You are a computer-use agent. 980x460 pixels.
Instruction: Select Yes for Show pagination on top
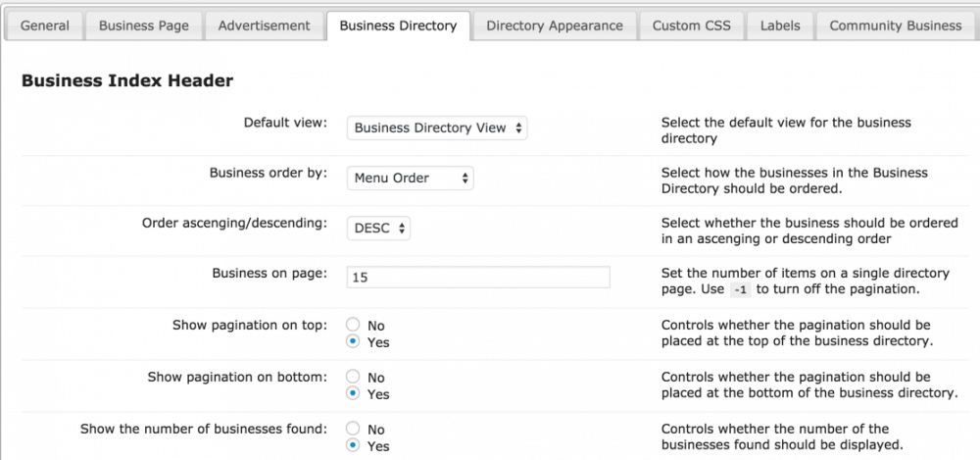click(x=353, y=342)
